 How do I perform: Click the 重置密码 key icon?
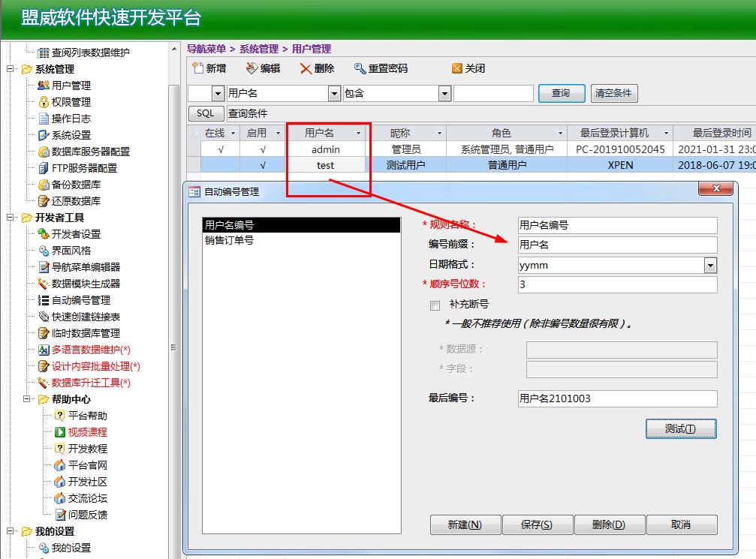click(x=360, y=68)
